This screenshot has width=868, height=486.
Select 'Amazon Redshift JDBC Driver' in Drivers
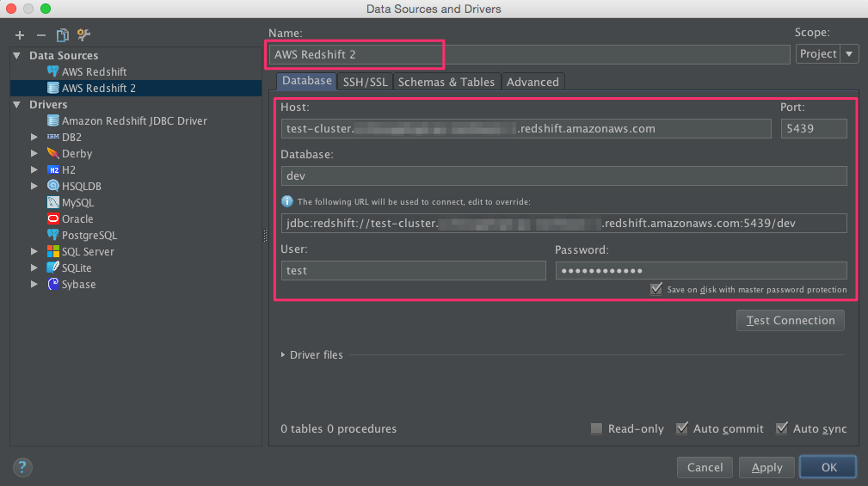coord(136,120)
